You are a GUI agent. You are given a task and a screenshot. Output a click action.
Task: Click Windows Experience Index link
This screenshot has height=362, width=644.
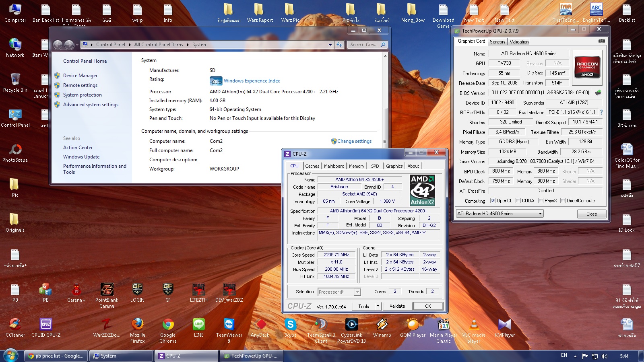tap(252, 81)
